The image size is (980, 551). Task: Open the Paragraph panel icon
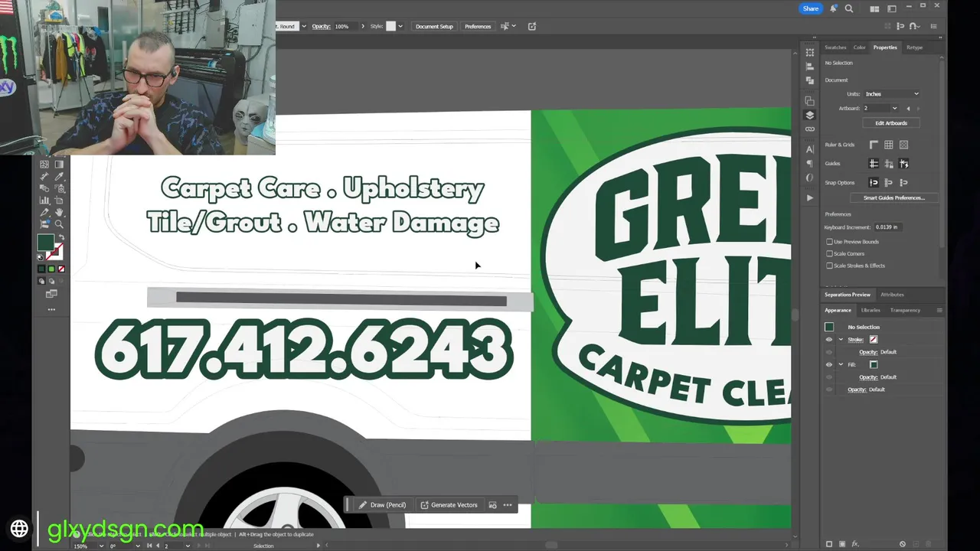tap(810, 163)
